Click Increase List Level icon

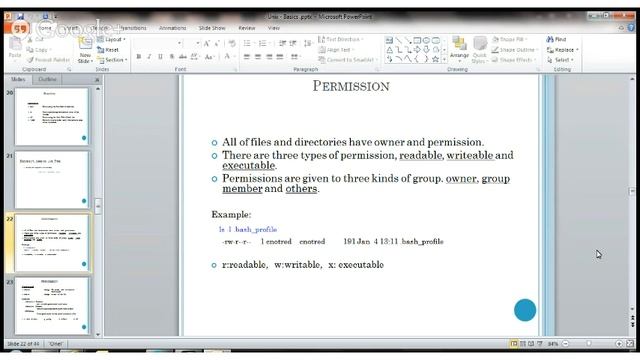click(293, 43)
